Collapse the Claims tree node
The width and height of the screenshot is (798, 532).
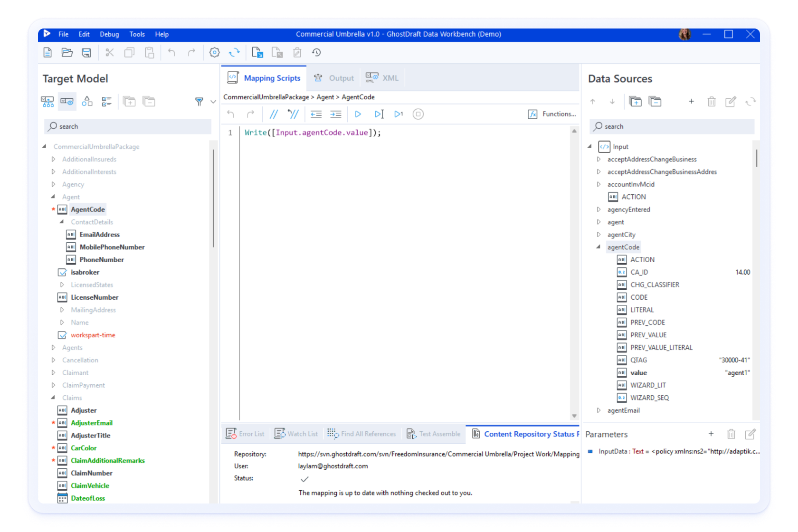(53, 398)
